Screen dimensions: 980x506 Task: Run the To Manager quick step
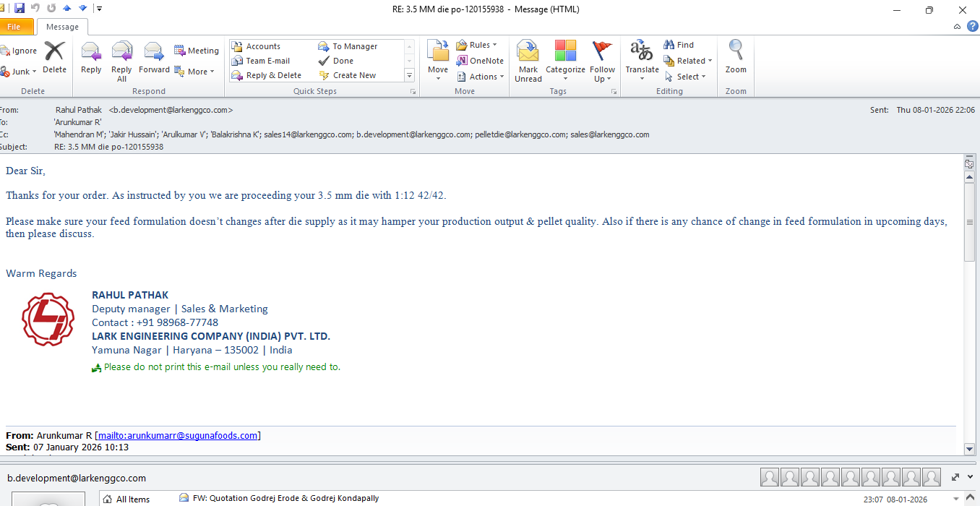354,46
